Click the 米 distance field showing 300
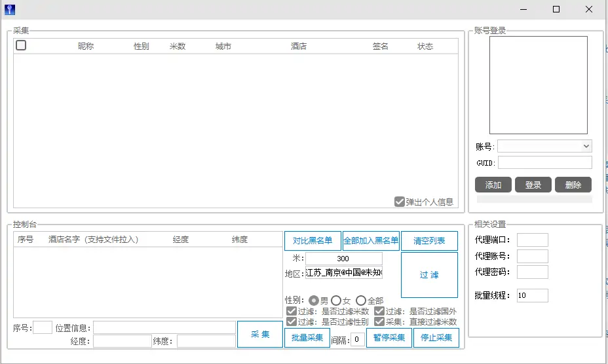 point(343,259)
